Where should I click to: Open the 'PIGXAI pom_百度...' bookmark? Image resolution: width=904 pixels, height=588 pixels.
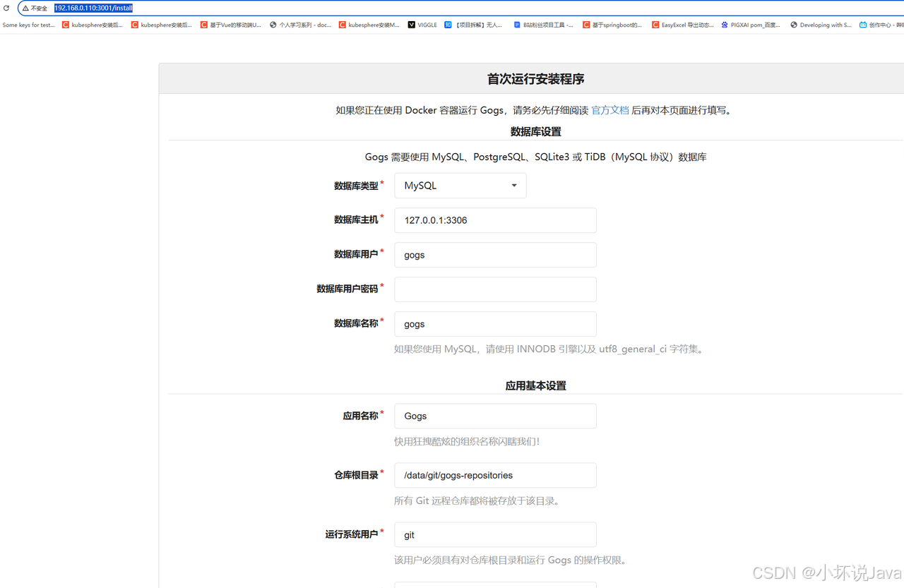point(751,25)
